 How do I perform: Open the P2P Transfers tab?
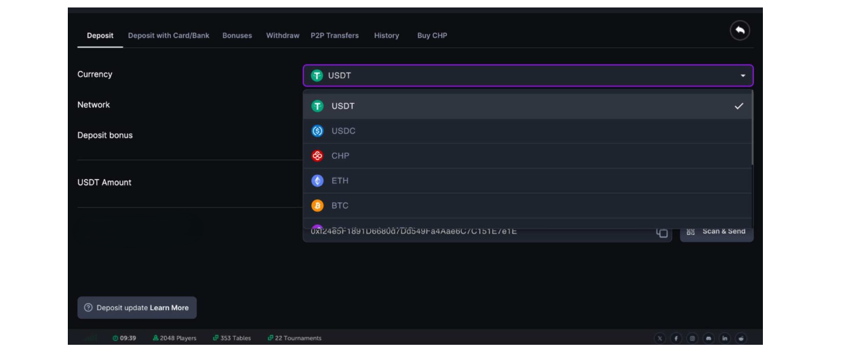tap(334, 35)
